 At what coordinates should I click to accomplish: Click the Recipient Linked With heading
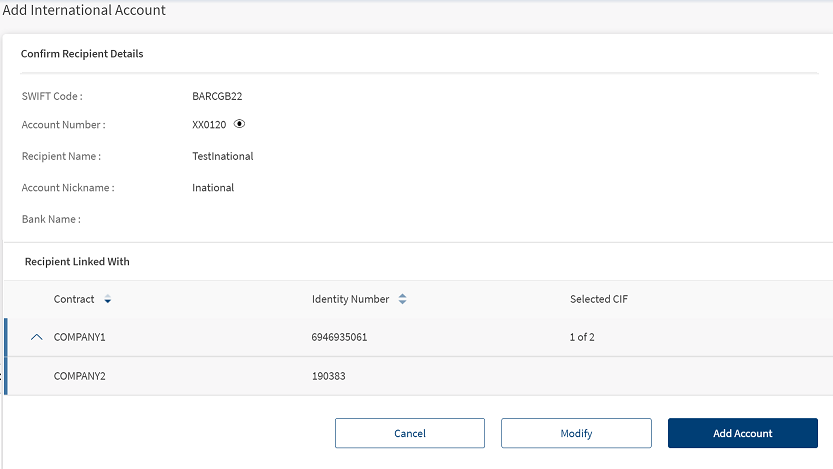[x=77, y=261]
